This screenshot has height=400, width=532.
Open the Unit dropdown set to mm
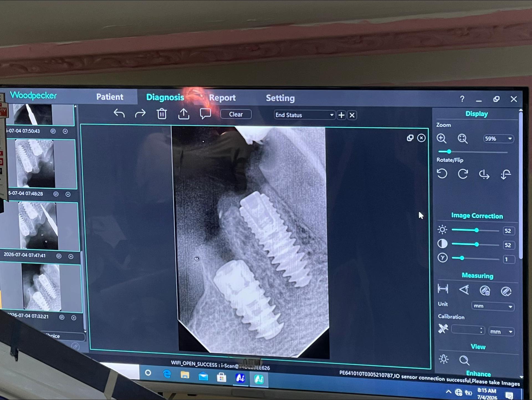pyautogui.click(x=493, y=306)
